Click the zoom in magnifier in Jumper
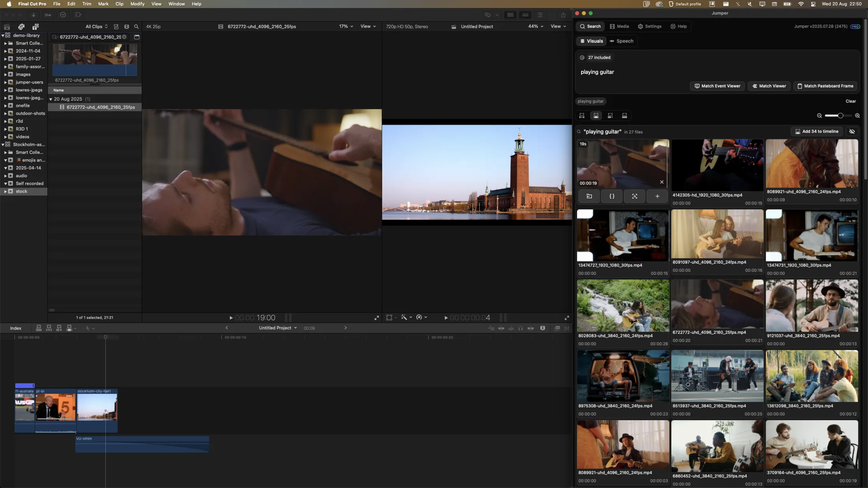The height and width of the screenshot is (488, 868). click(857, 115)
